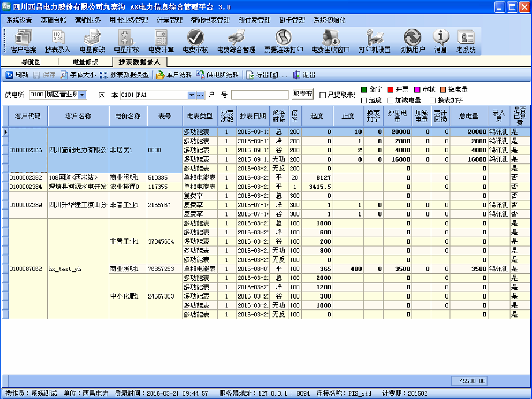The width and height of the screenshot is (532, 399).
Task: Check the 换表加字 checkbox
Action: tap(432, 100)
